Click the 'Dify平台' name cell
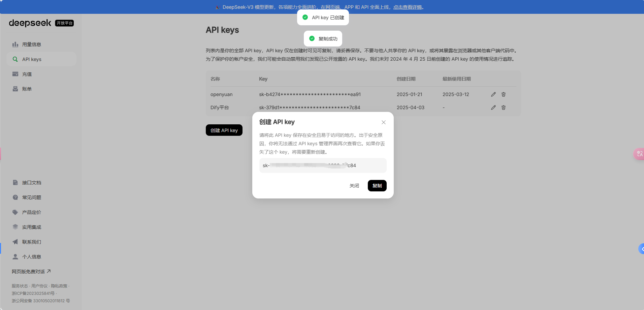 click(x=220, y=107)
